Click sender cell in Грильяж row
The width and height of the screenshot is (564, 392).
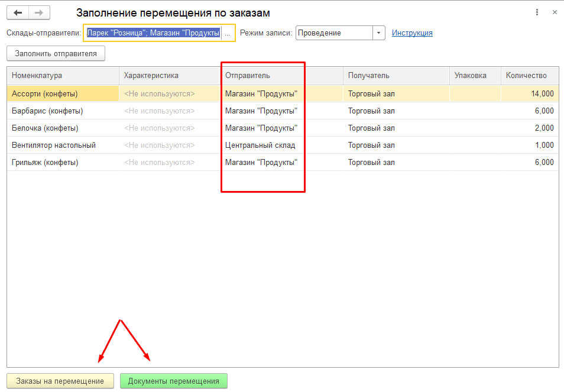pyautogui.click(x=281, y=163)
